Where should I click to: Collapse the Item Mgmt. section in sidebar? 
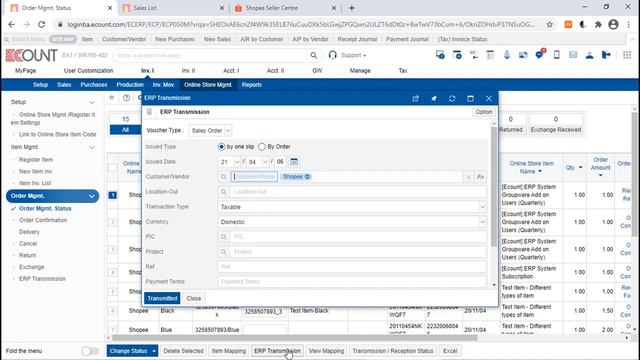[x=92, y=147]
